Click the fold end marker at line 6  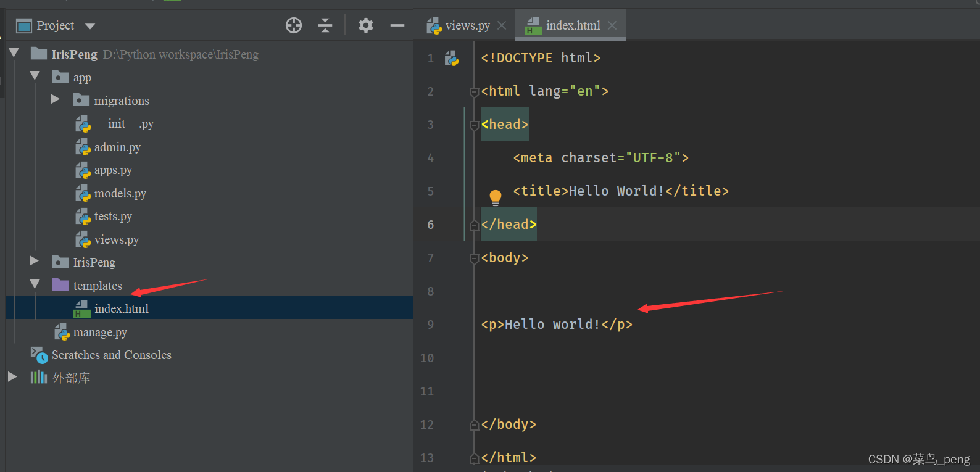click(x=474, y=225)
